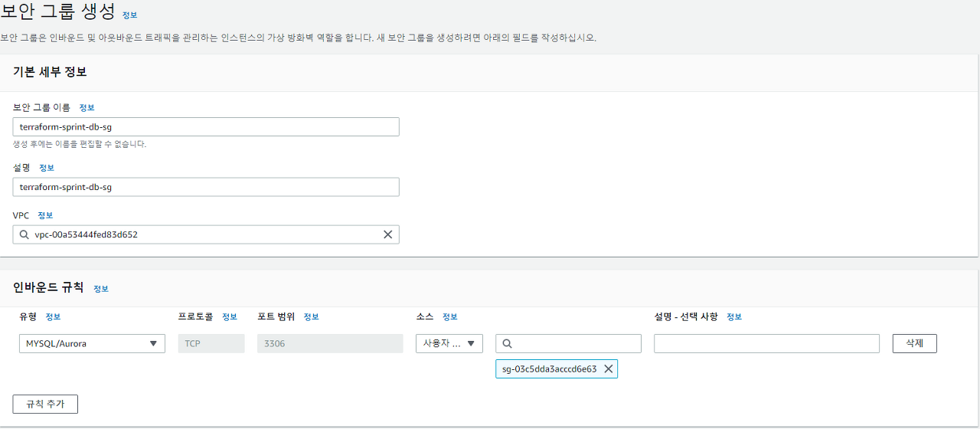
Task: Click the 삭제 button for the inbound rule
Action: 914,343
